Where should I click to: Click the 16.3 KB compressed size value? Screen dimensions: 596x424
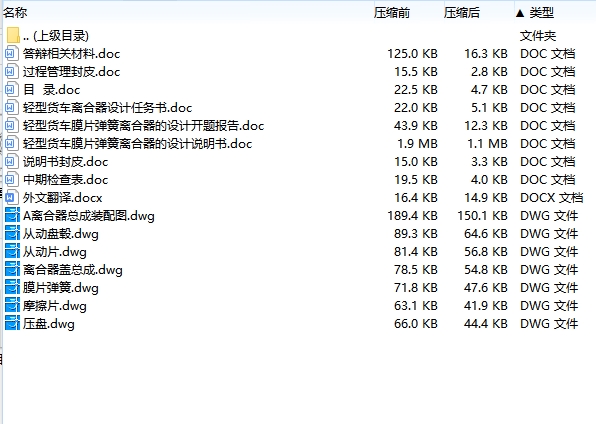tap(486, 54)
